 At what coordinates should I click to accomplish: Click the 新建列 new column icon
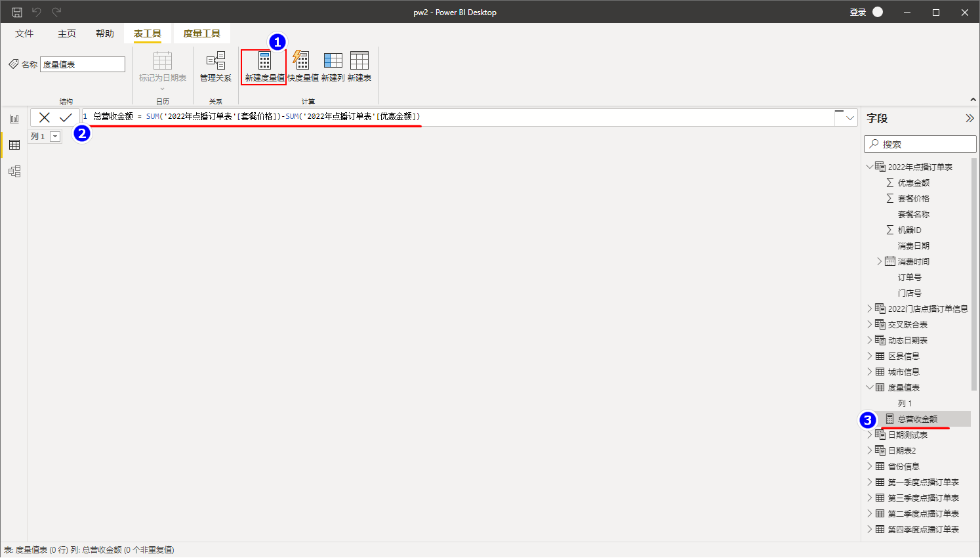pyautogui.click(x=333, y=60)
